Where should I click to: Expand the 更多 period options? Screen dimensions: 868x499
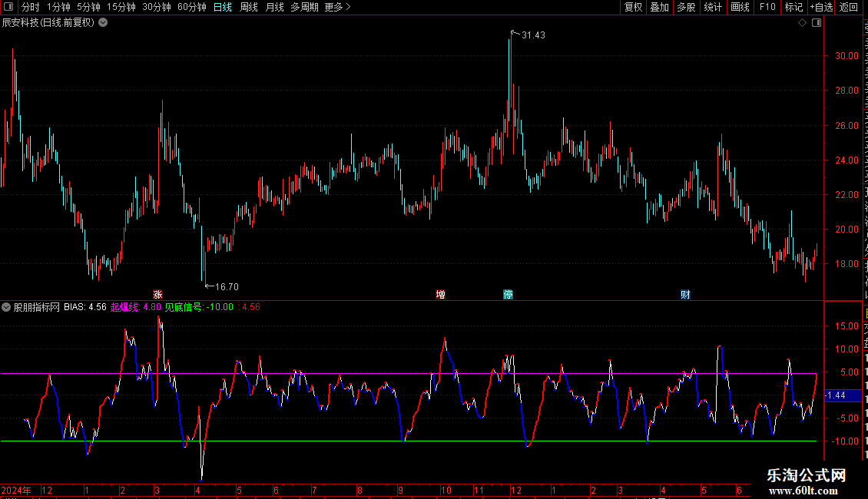(337, 7)
